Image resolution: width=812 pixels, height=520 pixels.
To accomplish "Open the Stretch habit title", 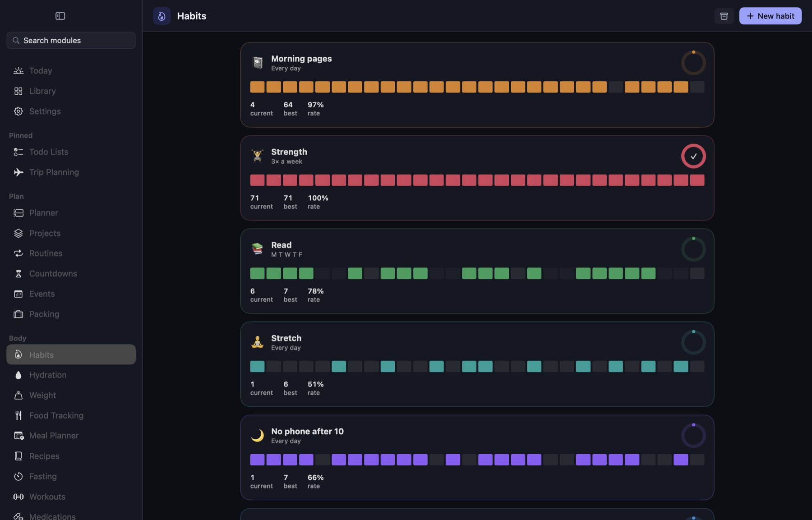I will (x=286, y=338).
